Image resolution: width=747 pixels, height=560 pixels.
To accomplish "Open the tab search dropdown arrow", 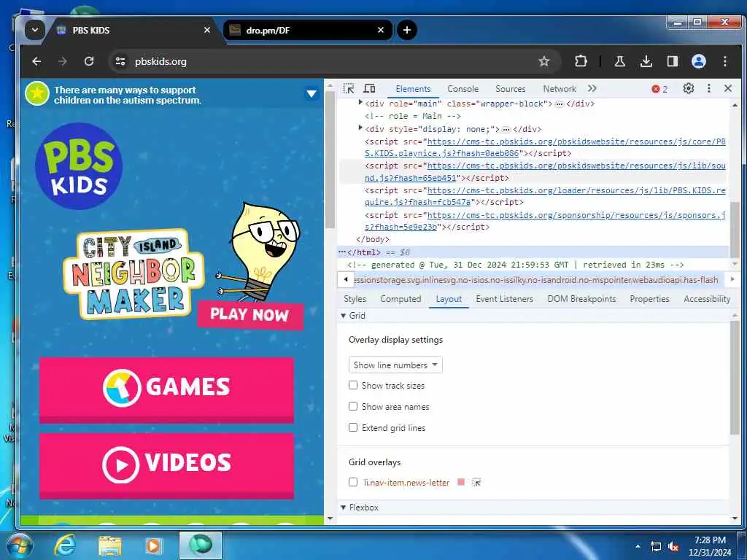I will point(35,30).
